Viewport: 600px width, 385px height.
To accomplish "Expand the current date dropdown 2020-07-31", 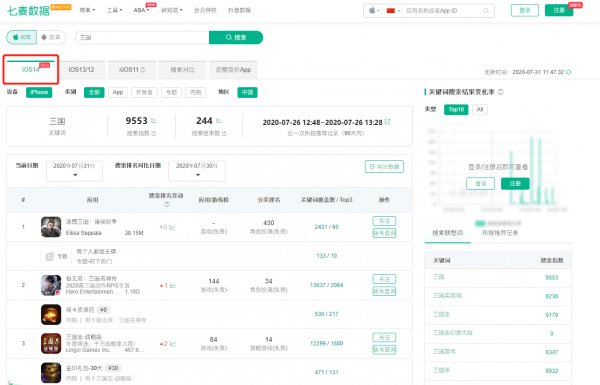I will (x=74, y=171).
